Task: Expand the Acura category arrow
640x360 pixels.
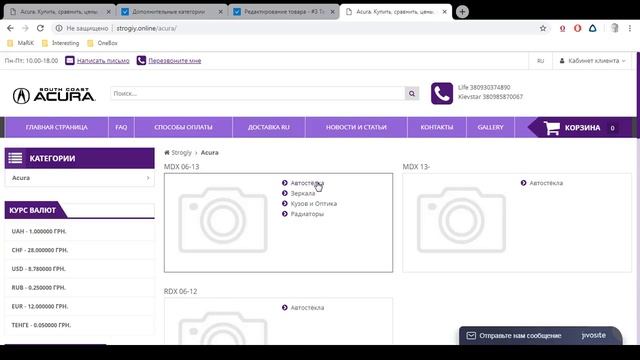Action: pos(148,178)
